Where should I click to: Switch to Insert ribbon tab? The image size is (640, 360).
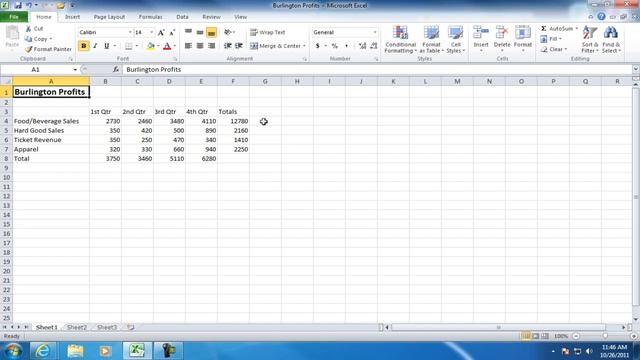point(72,17)
